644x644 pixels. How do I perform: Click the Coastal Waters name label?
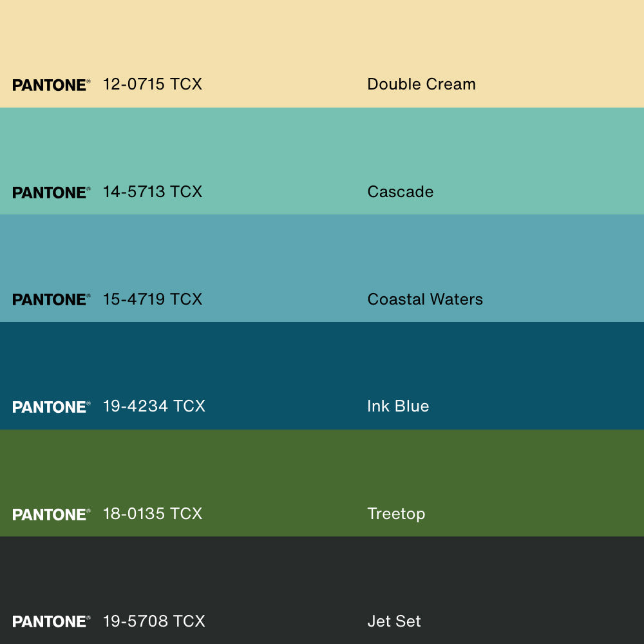[x=425, y=299]
